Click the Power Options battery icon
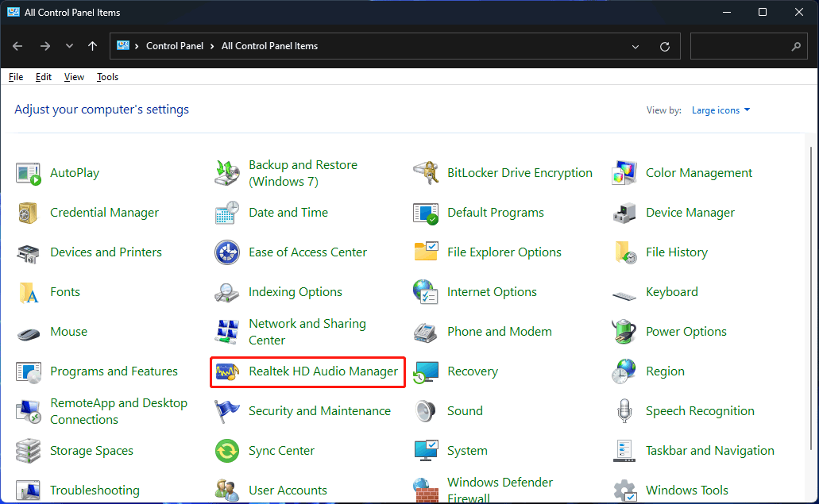This screenshot has width=819, height=504. coord(624,332)
